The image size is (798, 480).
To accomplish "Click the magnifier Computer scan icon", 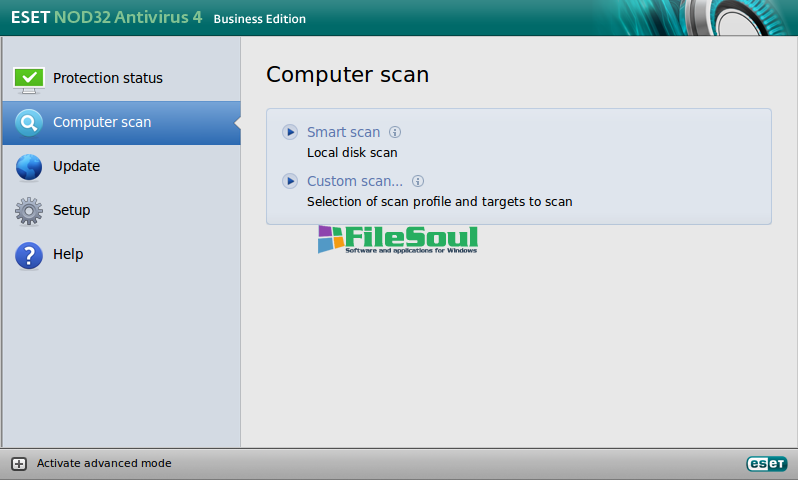I will 29,123.
